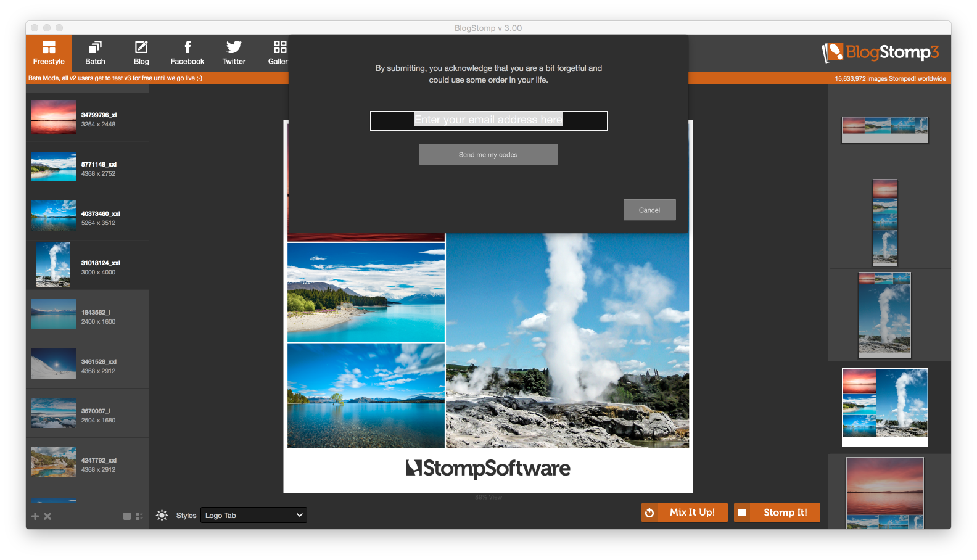Switch to the Freestyle tab

coord(49,53)
